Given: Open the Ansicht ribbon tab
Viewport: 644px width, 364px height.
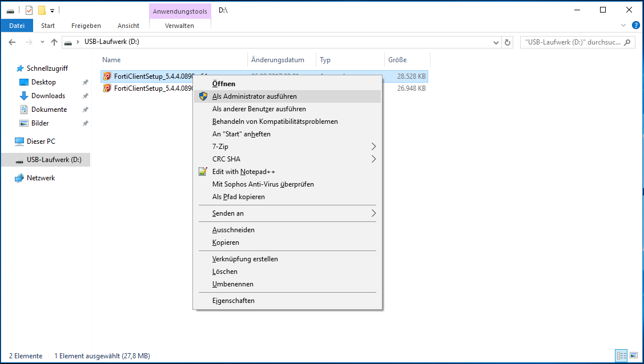Looking at the screenshot, I should tap(128, 26).
